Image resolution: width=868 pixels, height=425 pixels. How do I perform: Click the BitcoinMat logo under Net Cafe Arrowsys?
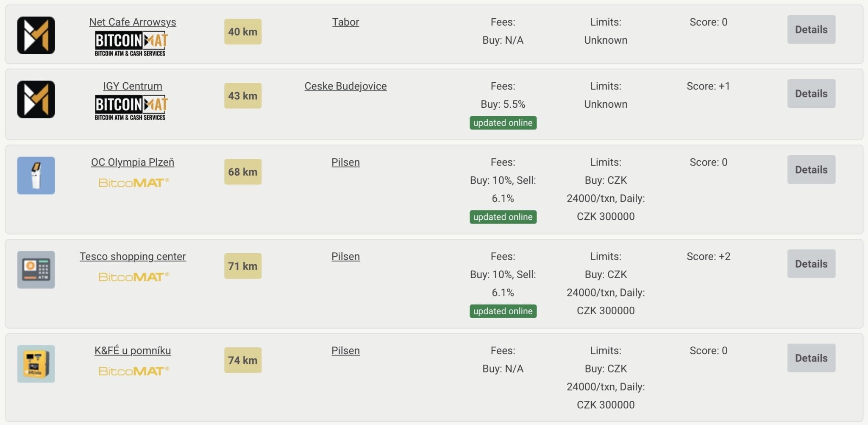131,44
